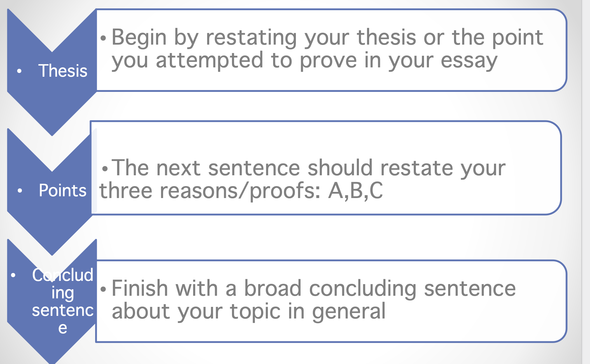
Task: Select the line "you attempted to prove in your essay"
Action: [304, 61]
